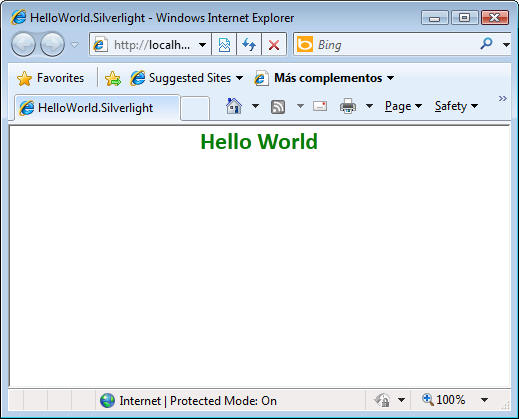519x419 pixels.
Task: Open the Page menu
Action: 403,106
